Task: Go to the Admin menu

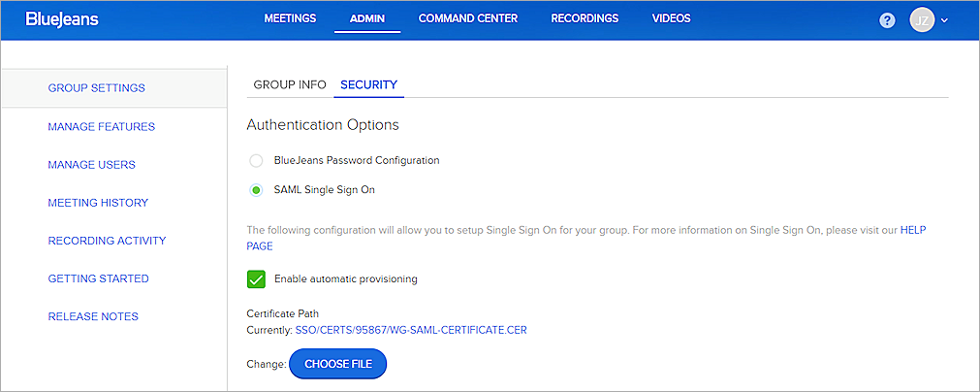Action: point(367,18)
